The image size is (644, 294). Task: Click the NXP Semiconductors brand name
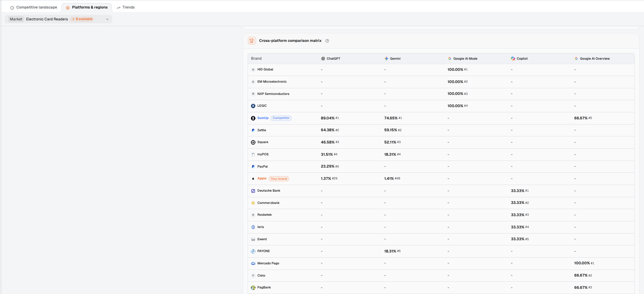click(273, 94)
